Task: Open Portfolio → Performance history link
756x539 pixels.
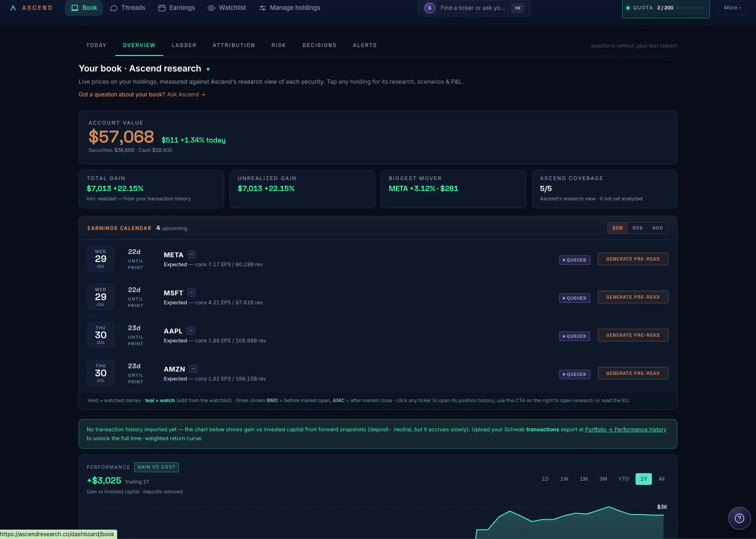Action: click(x=626, y=429)
